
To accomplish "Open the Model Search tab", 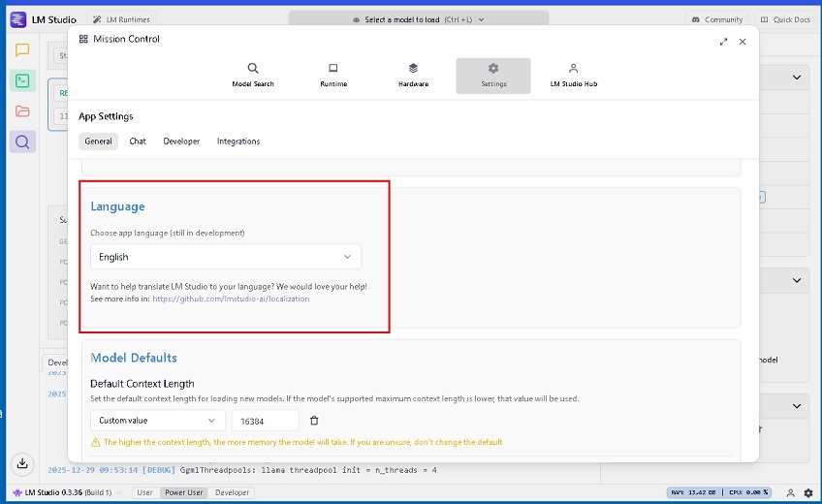I will point(253,76).
